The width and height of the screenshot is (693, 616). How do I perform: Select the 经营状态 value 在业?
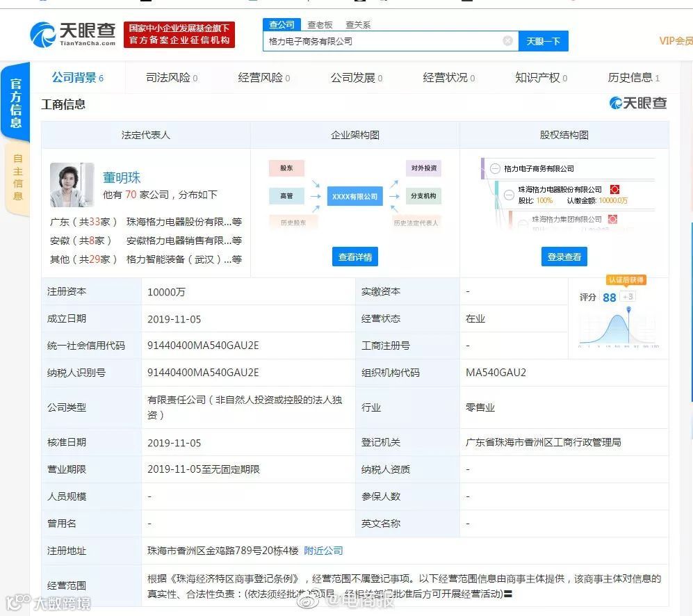point(475,319)
